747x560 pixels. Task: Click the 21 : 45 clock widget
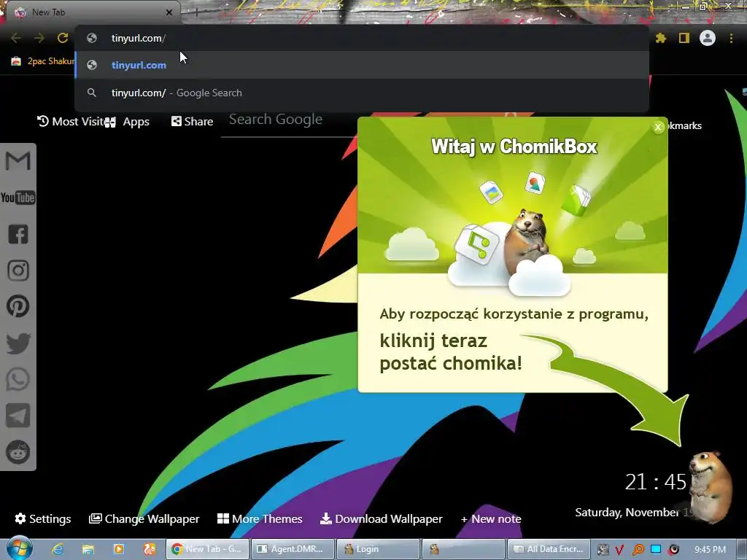pyautogui.click(x=656, y=482)
